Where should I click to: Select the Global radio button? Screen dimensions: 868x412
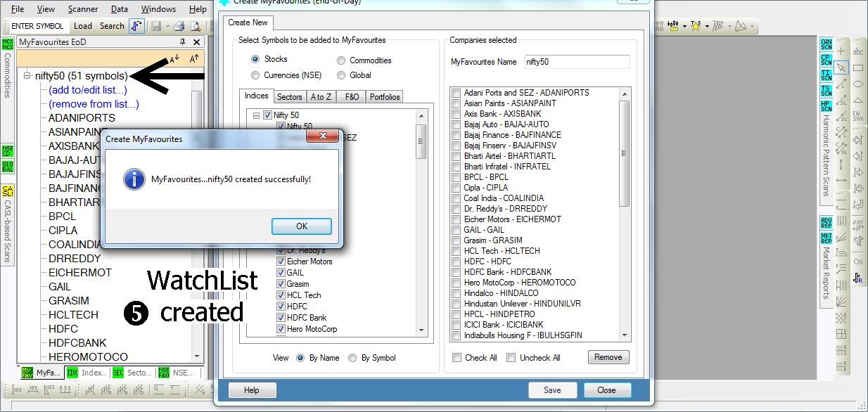341,75
